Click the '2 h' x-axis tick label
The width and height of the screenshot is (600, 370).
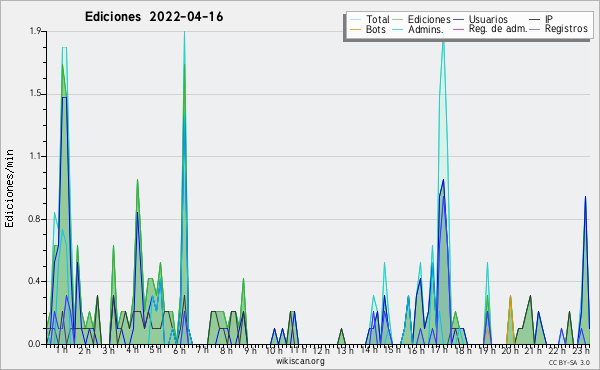point(85,350)
